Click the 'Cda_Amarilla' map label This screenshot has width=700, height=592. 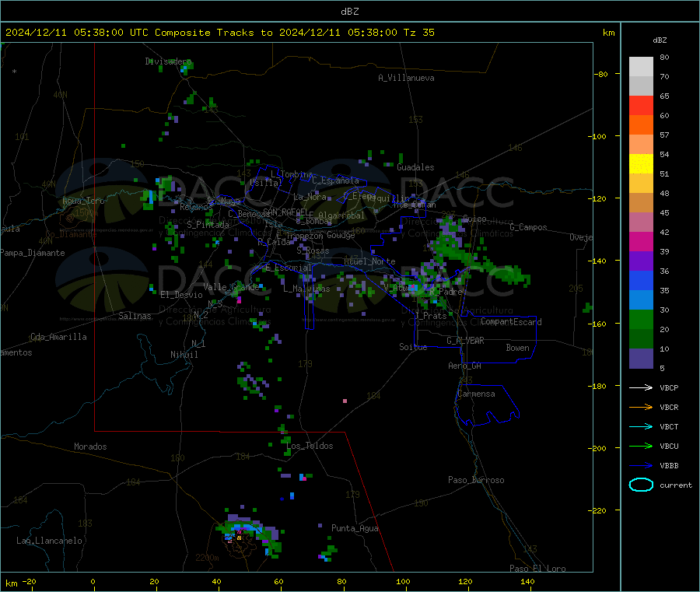click(x=58, y=337)
